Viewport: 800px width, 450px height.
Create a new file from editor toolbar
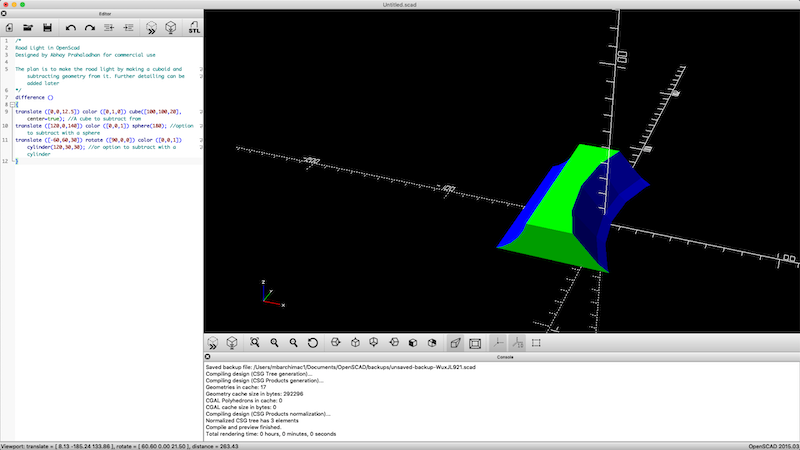click(9, 28)
